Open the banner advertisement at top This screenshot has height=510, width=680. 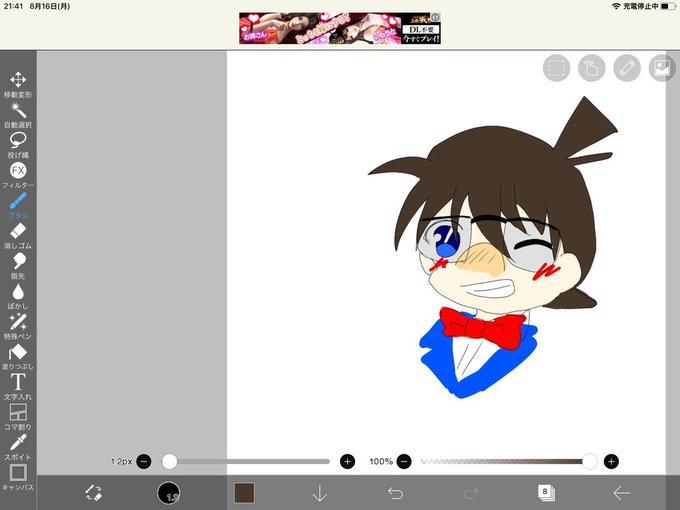click(340, 28)
